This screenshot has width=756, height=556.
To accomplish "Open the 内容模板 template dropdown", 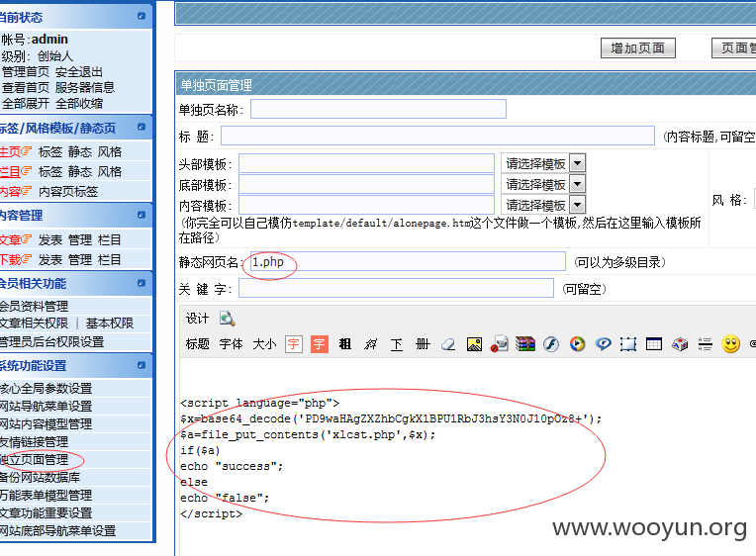I will tap(543, 205).
